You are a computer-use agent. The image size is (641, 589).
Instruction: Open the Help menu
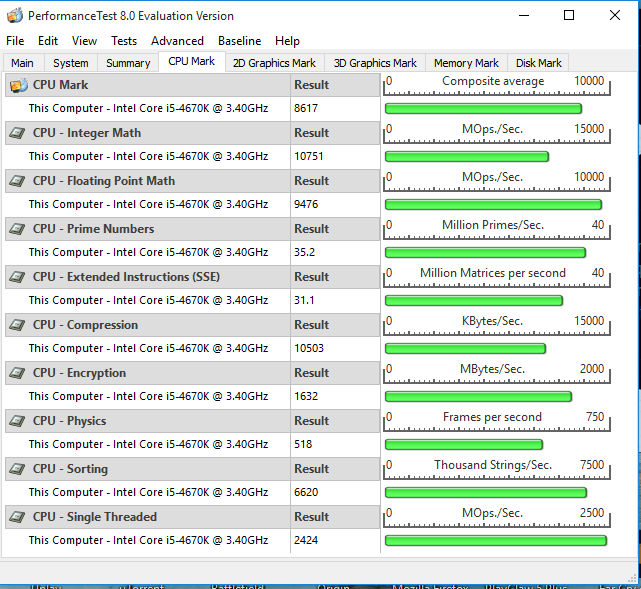[x=287, y=41]
